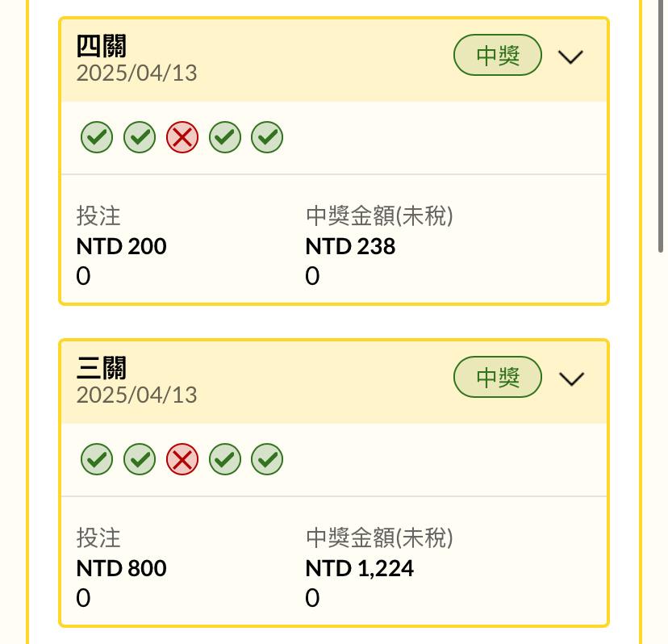Expand the 三關 bet card chevron

(570, 378)
